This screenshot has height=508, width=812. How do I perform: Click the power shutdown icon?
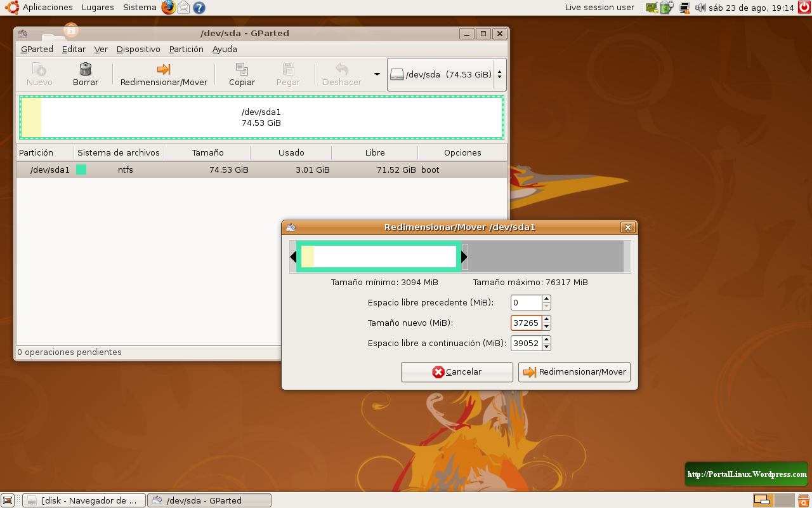click(x=804, y=8)
